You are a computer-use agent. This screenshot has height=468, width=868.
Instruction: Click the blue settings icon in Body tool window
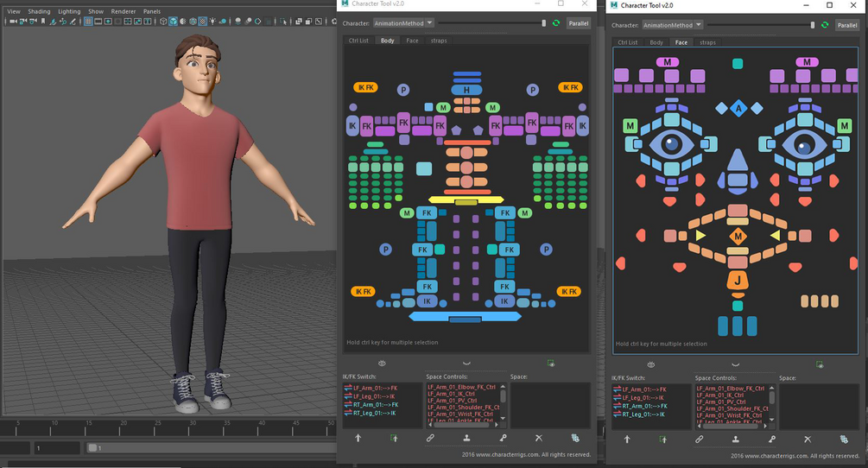tap(575, 438)
